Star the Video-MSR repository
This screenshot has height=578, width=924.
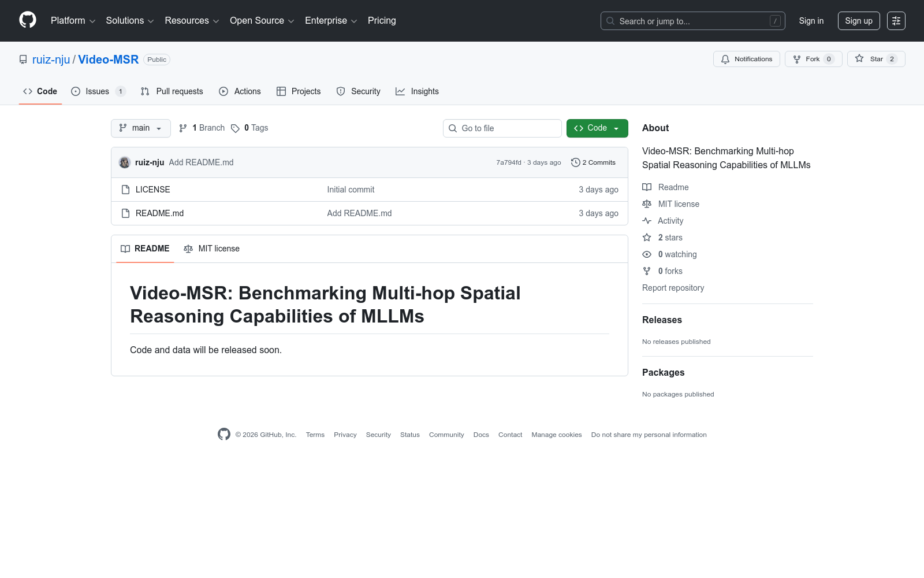click(x=875, y=59)
